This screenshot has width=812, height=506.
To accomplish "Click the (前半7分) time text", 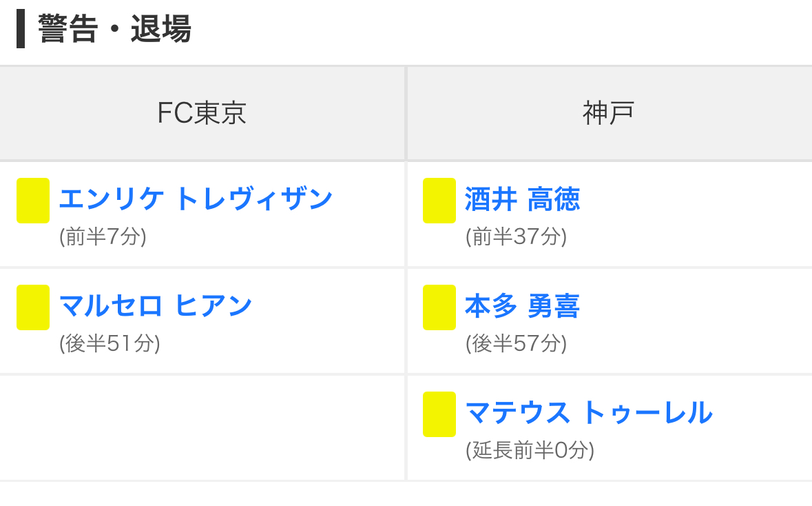I will (x=103, y=237).
